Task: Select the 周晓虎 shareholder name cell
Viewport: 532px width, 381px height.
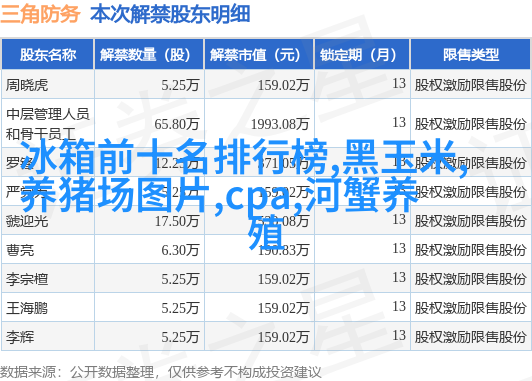Action: coord(27,85)
